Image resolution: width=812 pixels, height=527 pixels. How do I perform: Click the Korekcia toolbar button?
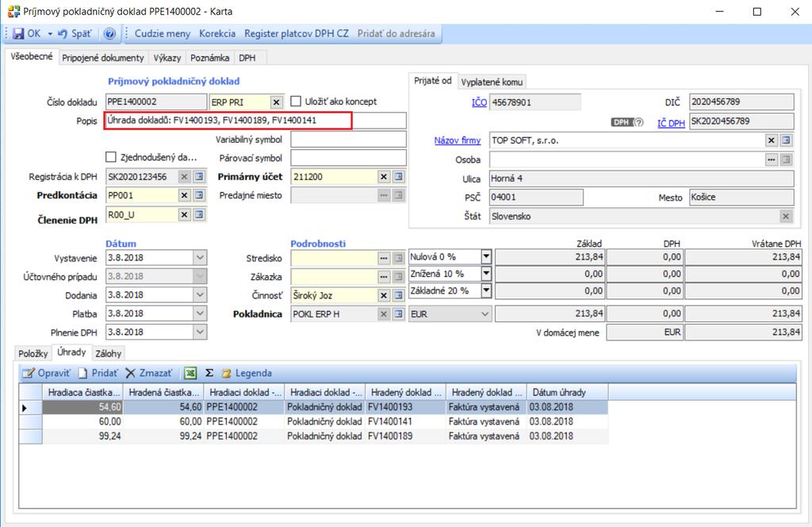click(217, 33)
